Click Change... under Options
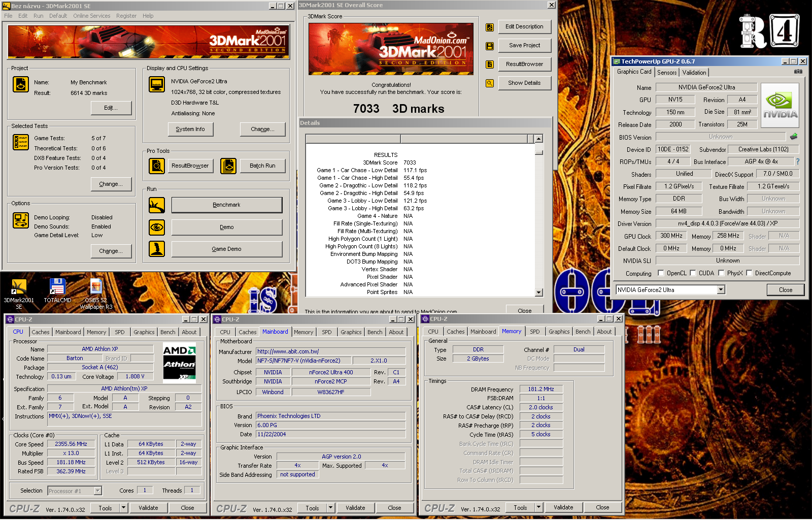 coord(111,251)
